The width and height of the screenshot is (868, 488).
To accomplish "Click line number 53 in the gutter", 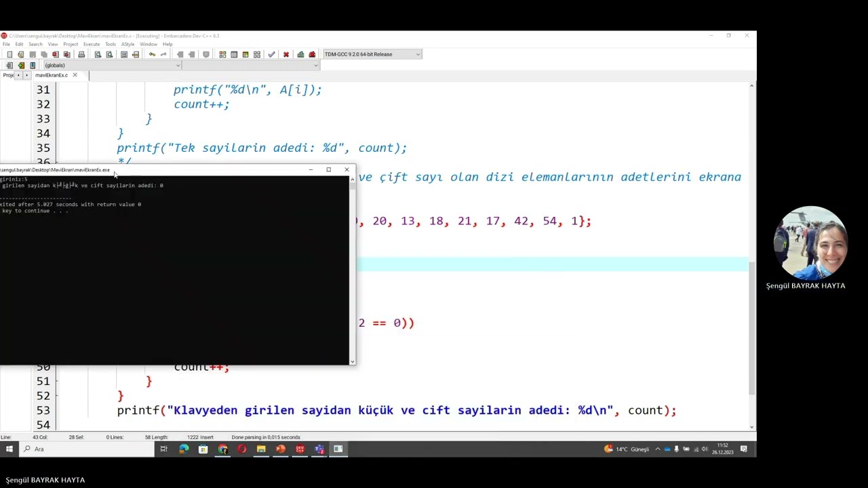I will pyautogui.click(x=43, y=410).
